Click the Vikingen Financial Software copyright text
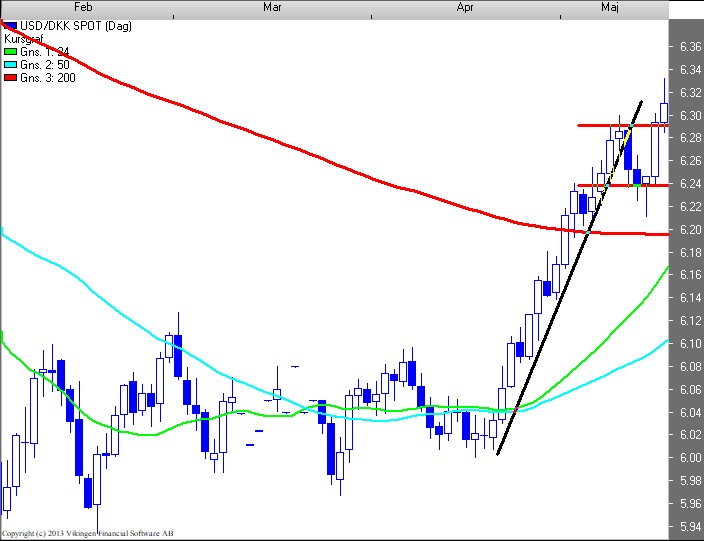704x541 pixels. pos(87,534)
